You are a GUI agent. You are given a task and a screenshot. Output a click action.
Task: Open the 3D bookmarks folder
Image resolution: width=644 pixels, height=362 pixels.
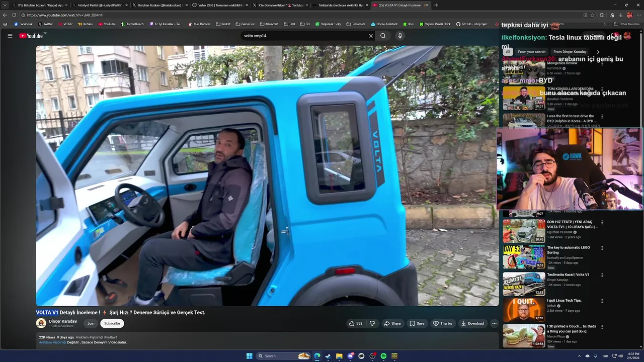pos(305,24)
